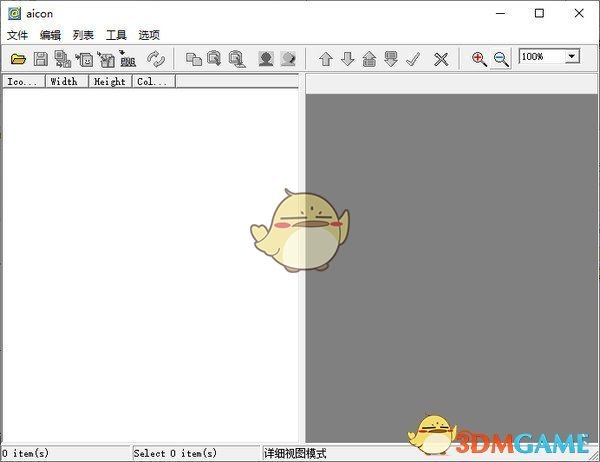Screen dimensions: 600x462
Task: Click the import-from-folder toolbar icon
Action: (x=106, y=59)
